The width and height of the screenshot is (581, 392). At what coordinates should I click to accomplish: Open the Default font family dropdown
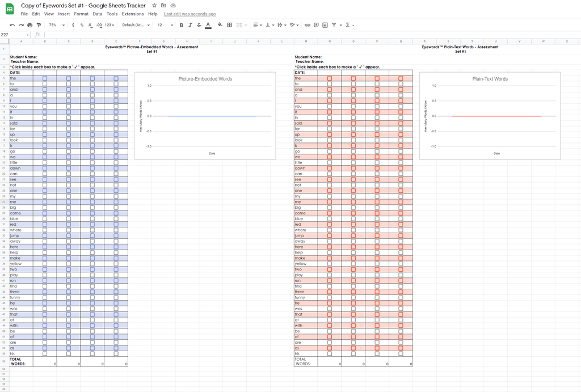click(x=136, y=25)
